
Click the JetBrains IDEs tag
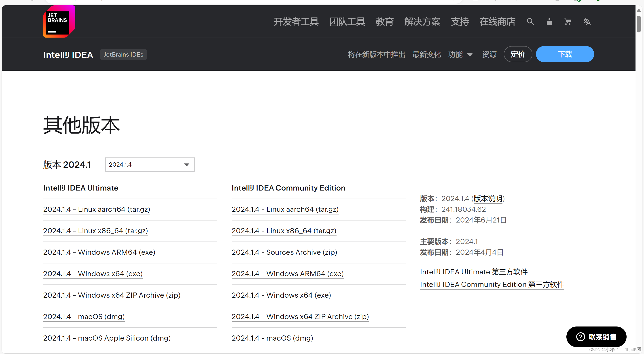[x=123, y=55]
